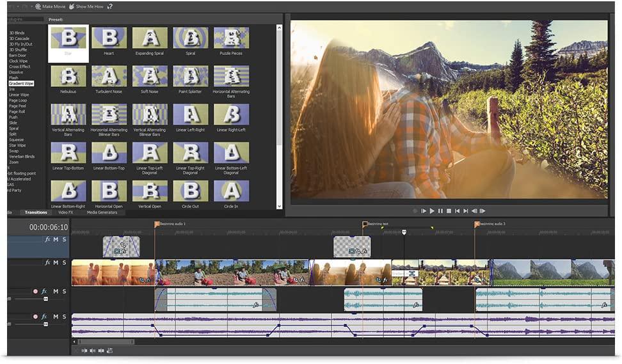Pause playback in the preview transport
This screenshot has height=364, width=622.
click(440, 210)
